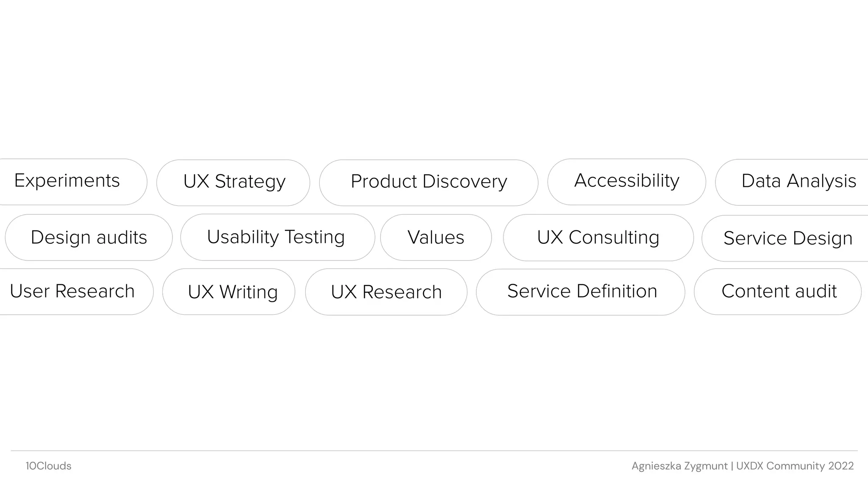Click the Experiments pill
This screenshot has height=488, width=868.
pos(68,181)
